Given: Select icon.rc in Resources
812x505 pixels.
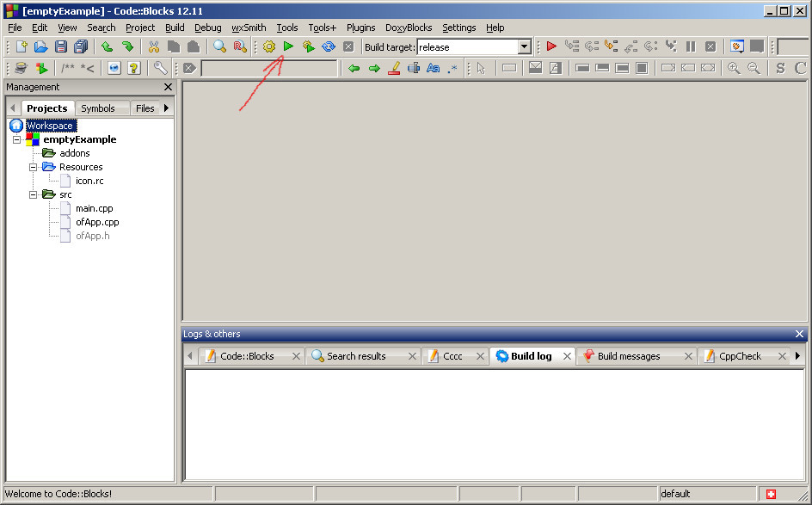Looking at the screenshot, I should tap(89, 181).
